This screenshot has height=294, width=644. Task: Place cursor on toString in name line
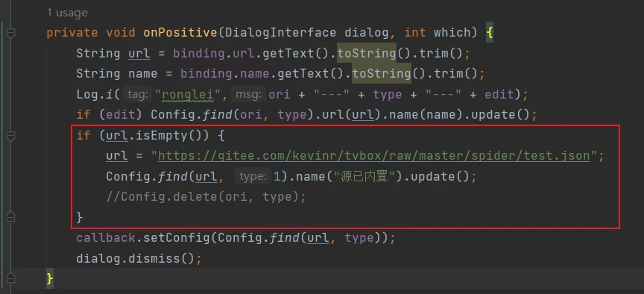(x=381, y=74)
